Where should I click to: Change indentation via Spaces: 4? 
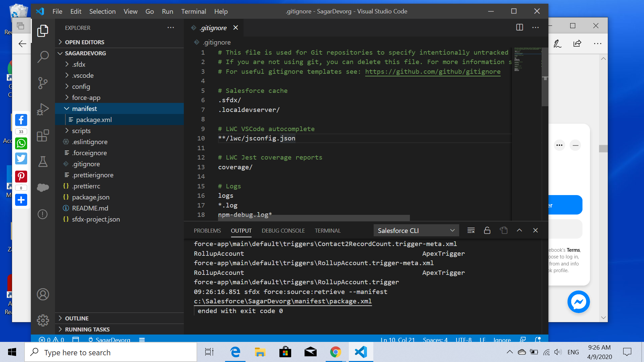[435, 340]
